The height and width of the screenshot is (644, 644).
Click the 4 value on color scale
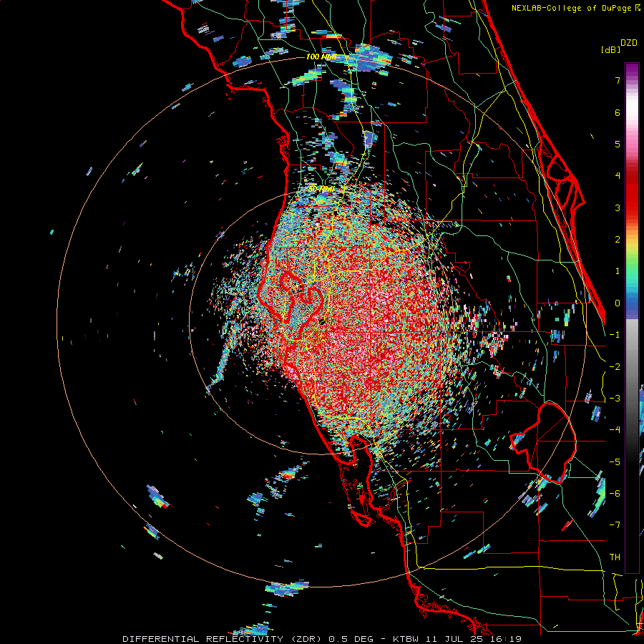tap(618, 176)
